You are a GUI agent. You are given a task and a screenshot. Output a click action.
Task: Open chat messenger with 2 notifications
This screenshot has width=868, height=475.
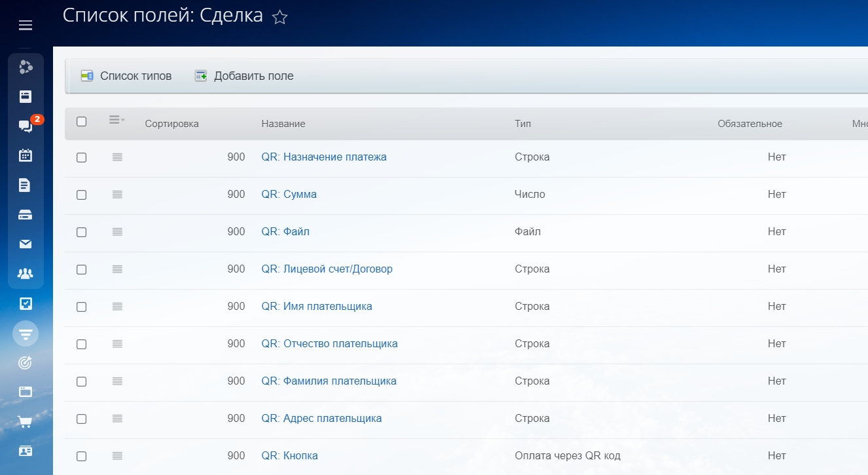click(26, 126)
